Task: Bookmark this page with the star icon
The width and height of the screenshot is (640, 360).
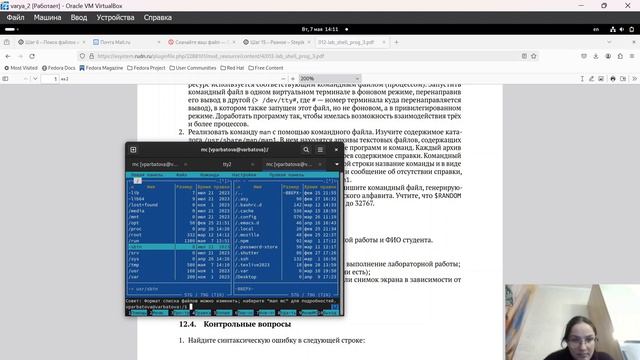Action: 533,56
